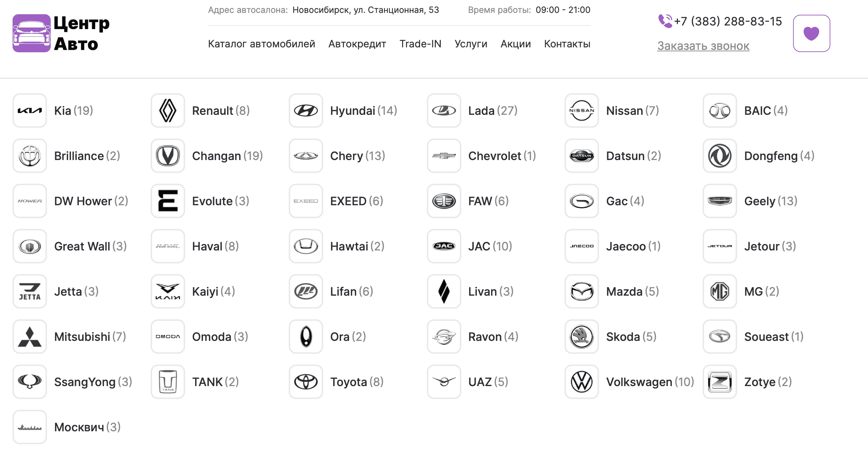Click the Renault diamond logo icon

click(x=168, y=111)
